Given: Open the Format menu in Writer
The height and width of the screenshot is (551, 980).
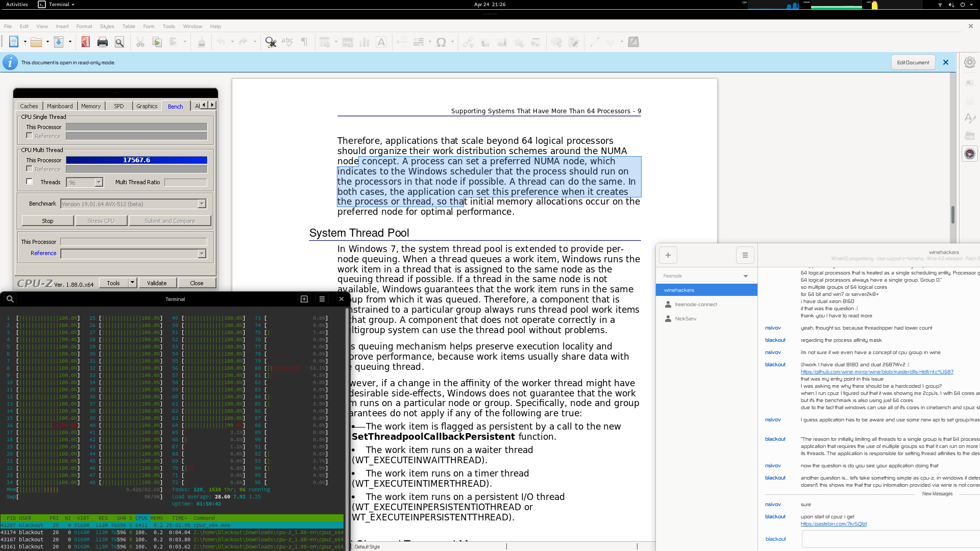Looking at the screenshot, I should (84, 27).
